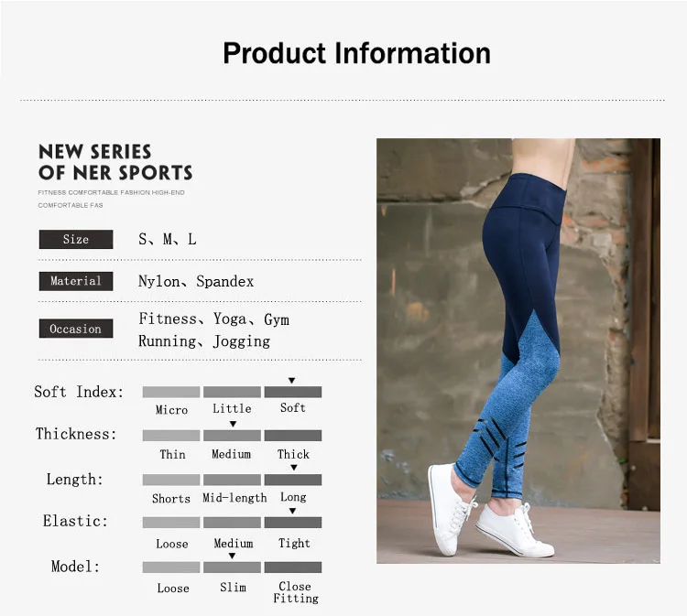Click the triangle marker above Length Long bar

click(294, 468)
